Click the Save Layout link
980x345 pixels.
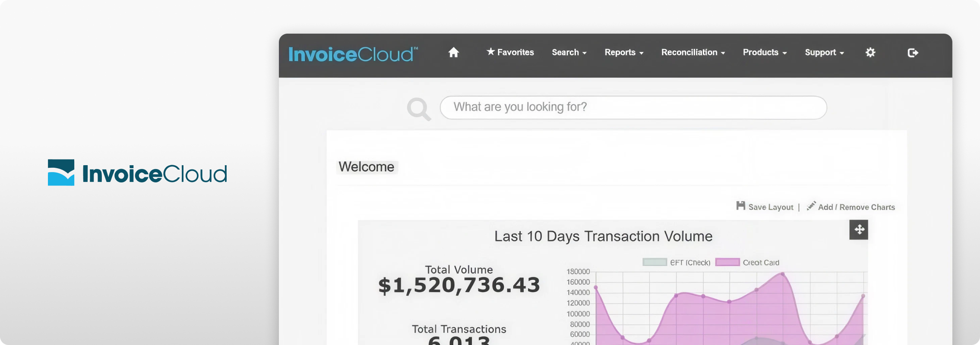point(771,207)
